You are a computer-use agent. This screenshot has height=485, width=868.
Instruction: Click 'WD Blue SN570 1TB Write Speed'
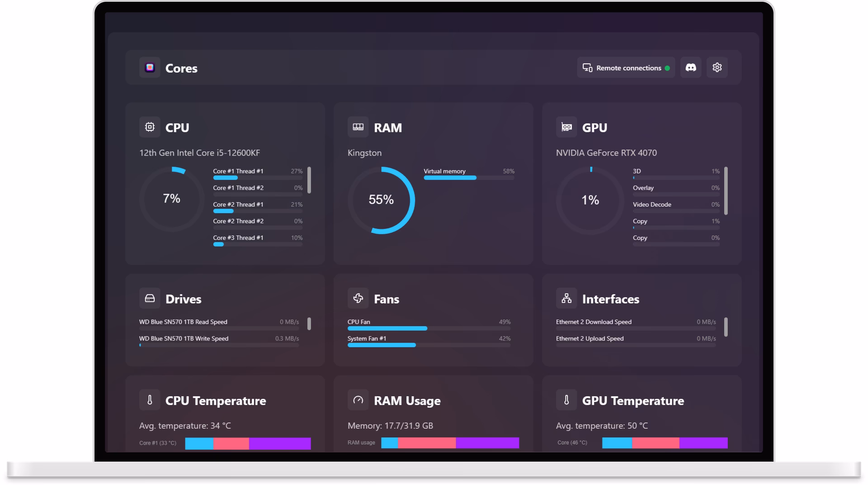(x=184, y=338)
